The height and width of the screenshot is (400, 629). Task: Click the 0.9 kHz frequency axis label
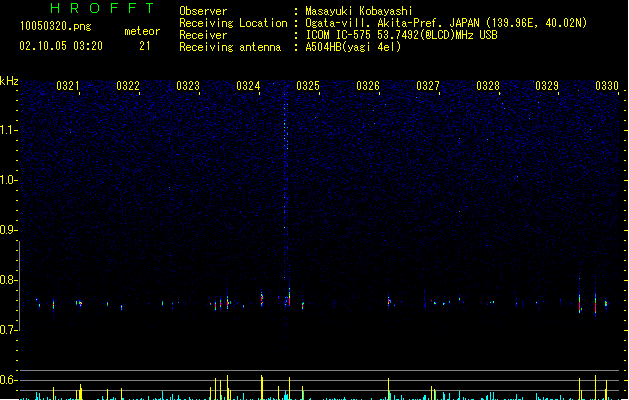8,230
